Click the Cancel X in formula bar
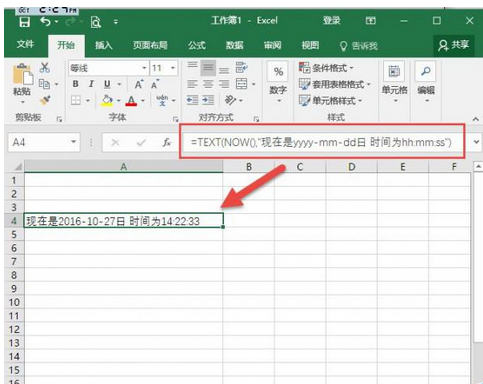The image size is (483, 384). pos(115,143)
